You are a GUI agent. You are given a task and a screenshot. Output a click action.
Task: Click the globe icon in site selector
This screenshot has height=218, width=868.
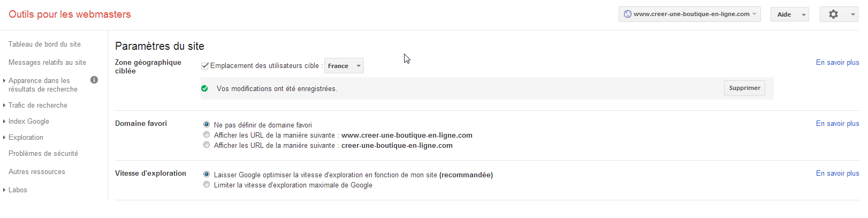[x=628, y=14]
